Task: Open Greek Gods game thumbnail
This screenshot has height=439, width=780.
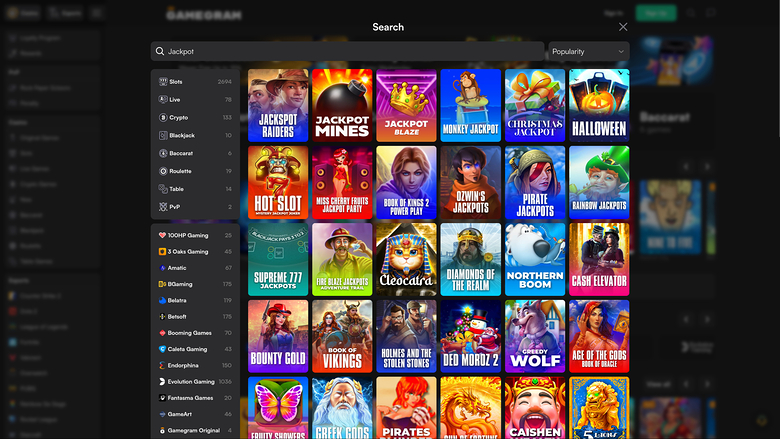Action: click(x=342, y=408)
